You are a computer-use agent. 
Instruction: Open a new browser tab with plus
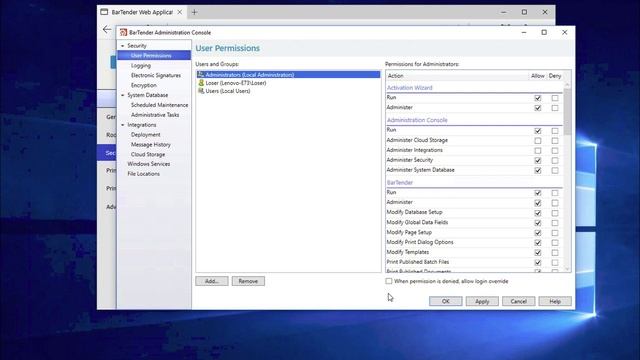[195, 12]
